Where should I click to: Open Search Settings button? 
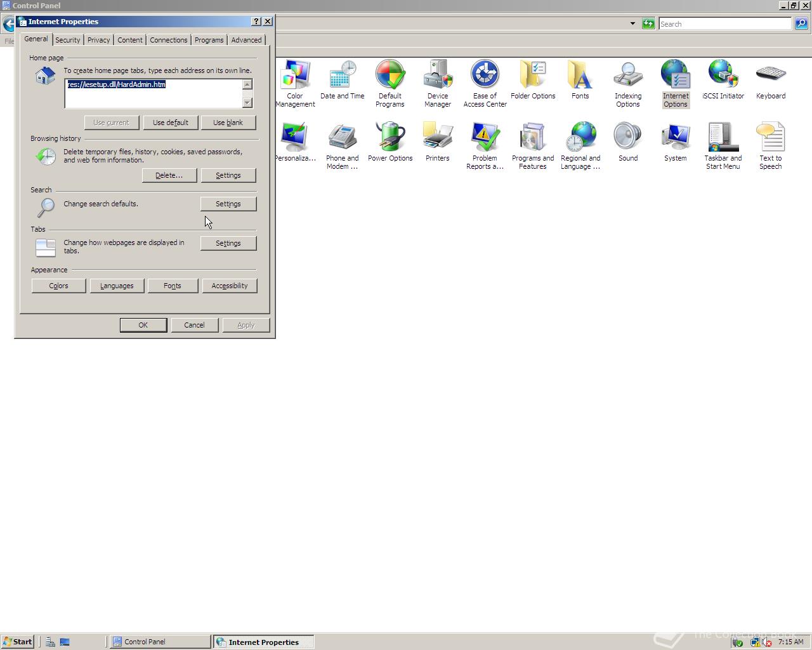coord(228,204)
